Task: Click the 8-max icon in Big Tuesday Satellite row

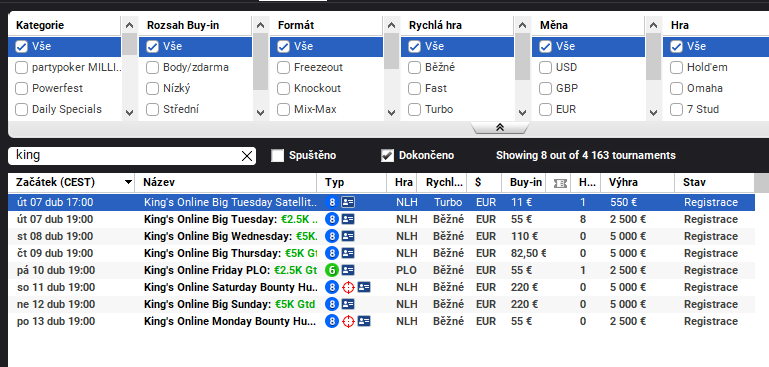Action: (x=332, y=202)
